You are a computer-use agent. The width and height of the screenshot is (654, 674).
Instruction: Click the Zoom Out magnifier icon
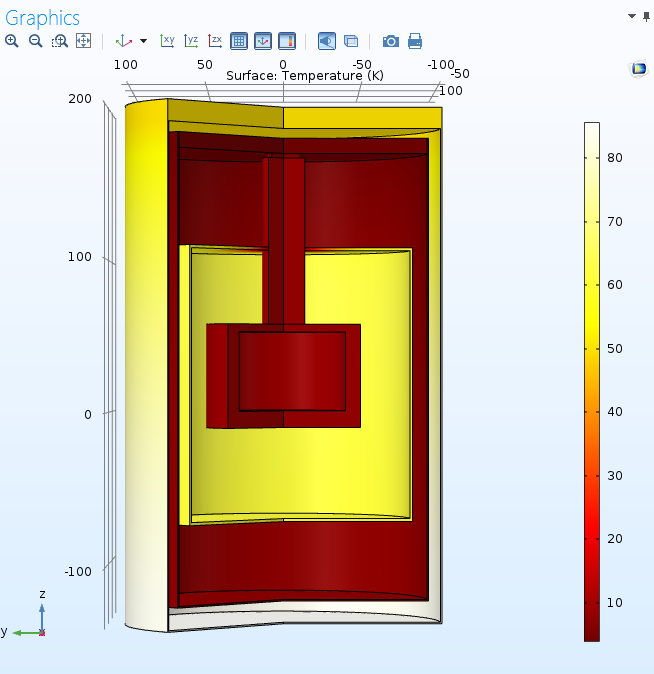(35, 41)
